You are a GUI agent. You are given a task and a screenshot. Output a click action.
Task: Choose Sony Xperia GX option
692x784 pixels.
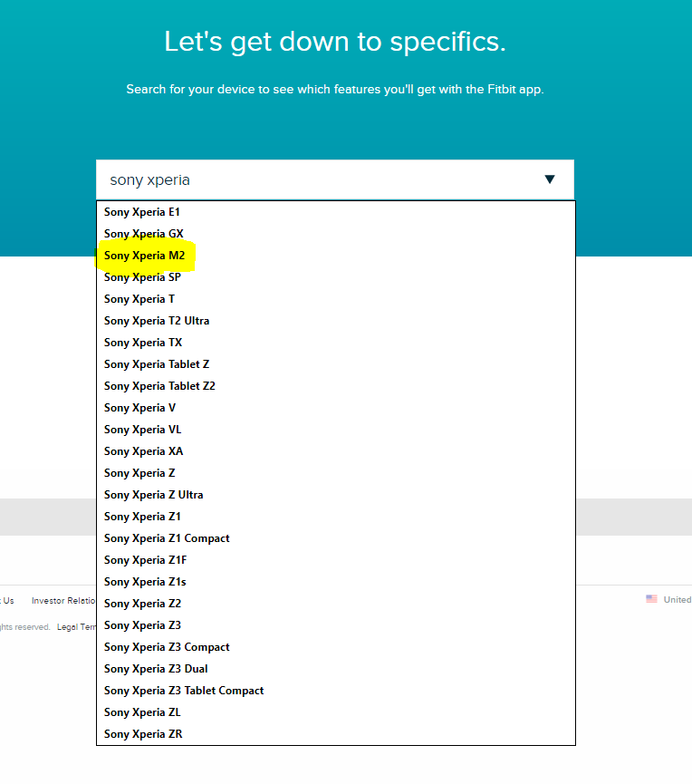336,234
